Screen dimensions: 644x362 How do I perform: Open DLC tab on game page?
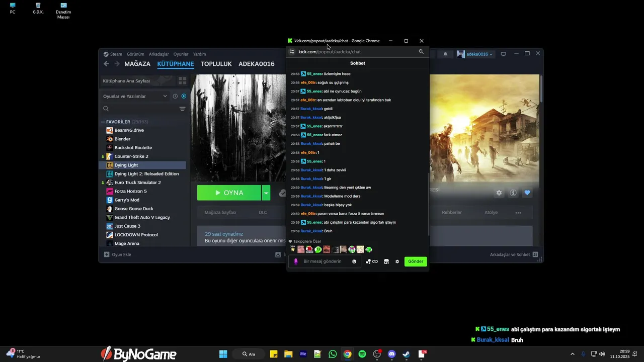[x=263, y=213]
